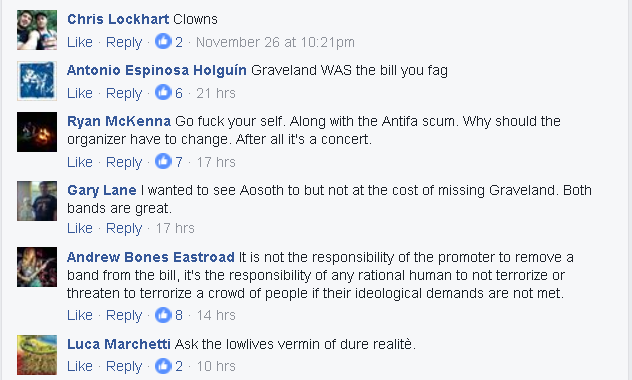Like Chris Lockhart's comment

(80, 42)
